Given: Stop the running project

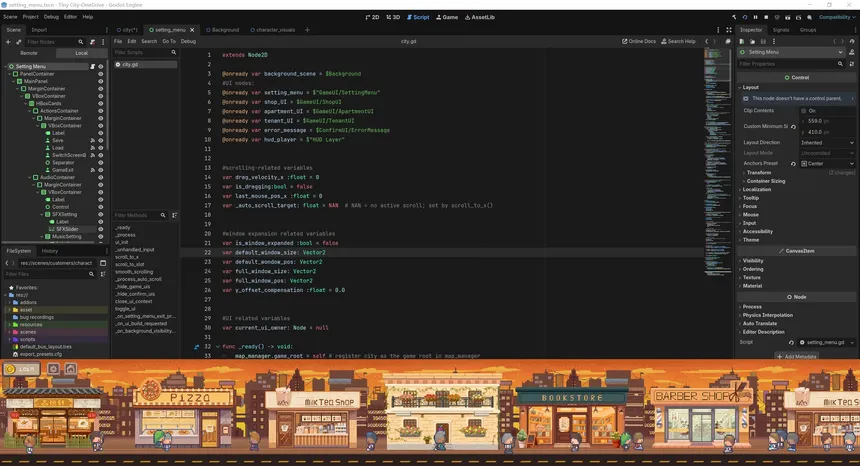Looking at the screenshot, I should coord(766,18).
